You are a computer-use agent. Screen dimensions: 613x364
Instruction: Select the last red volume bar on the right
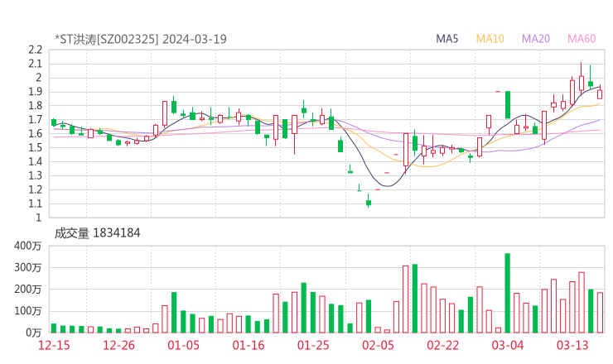[x=600, y=313]
